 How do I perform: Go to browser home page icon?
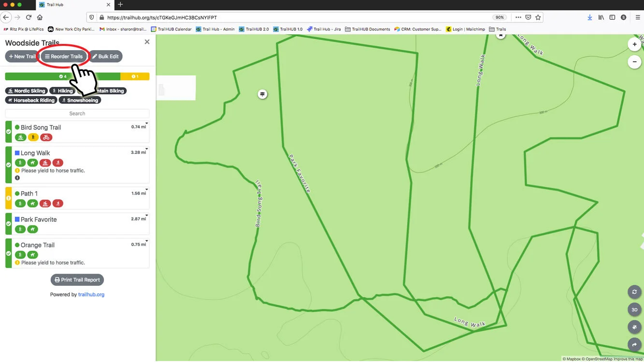(40, 17)
